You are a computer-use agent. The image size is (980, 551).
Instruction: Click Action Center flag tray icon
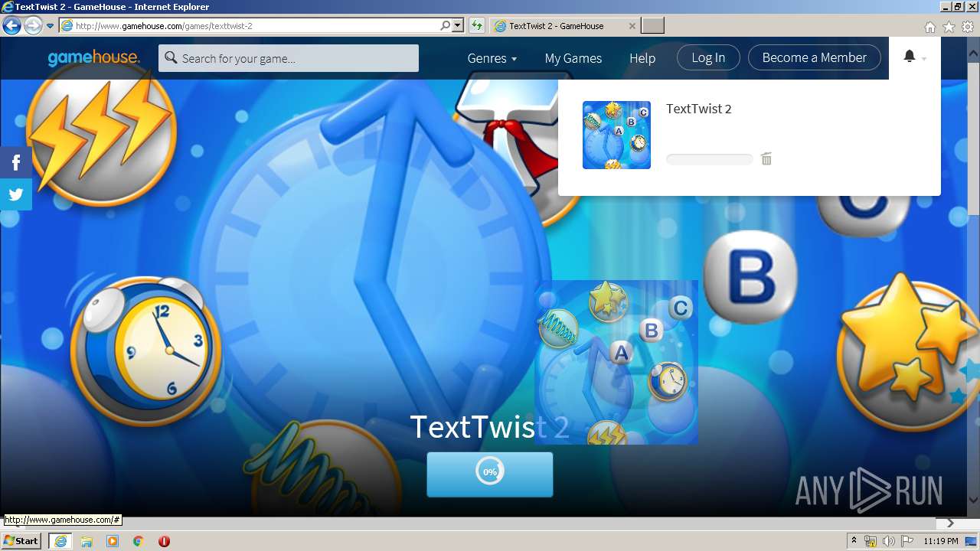coord(906,541)
